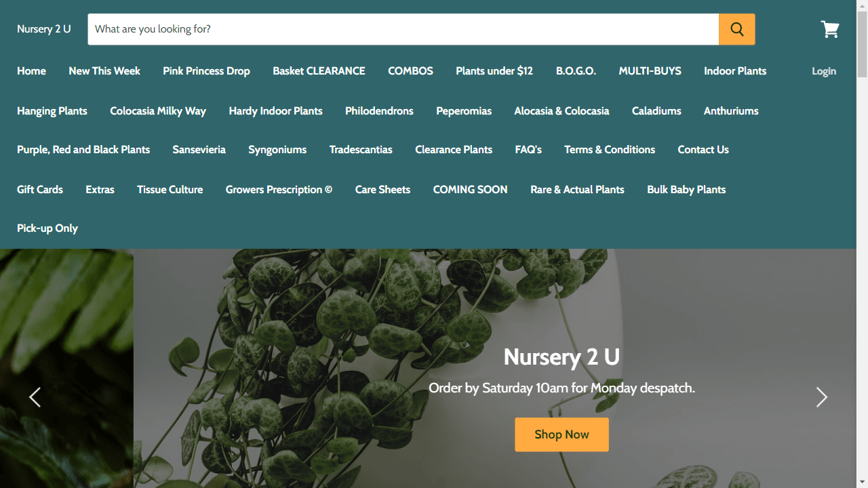This screenshot has width=868, height=488.
Task: Select B.O.G.O. menu item
Action: click(x=576, y=71)
